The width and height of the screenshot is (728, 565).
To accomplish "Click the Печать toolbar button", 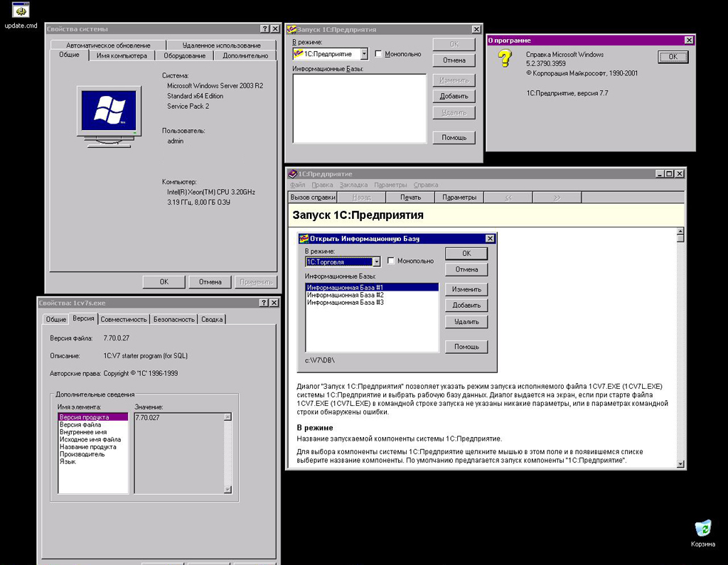I will click(x=410, y=198).
